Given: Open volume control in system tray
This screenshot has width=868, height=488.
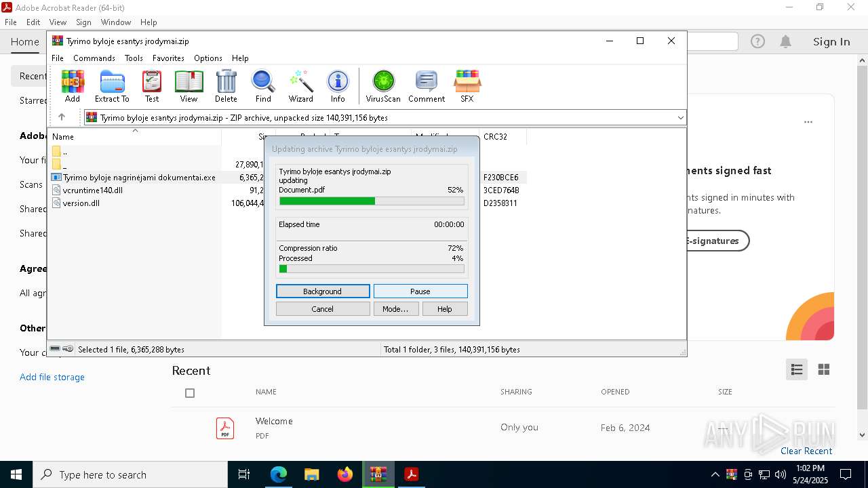Looking at the screenshot, I should coord(781,474).
